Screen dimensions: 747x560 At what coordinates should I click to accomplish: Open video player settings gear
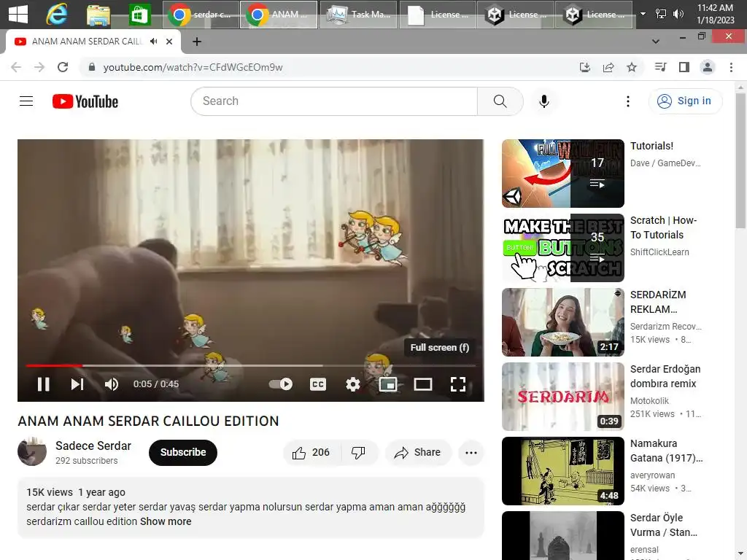coord(352,384)
